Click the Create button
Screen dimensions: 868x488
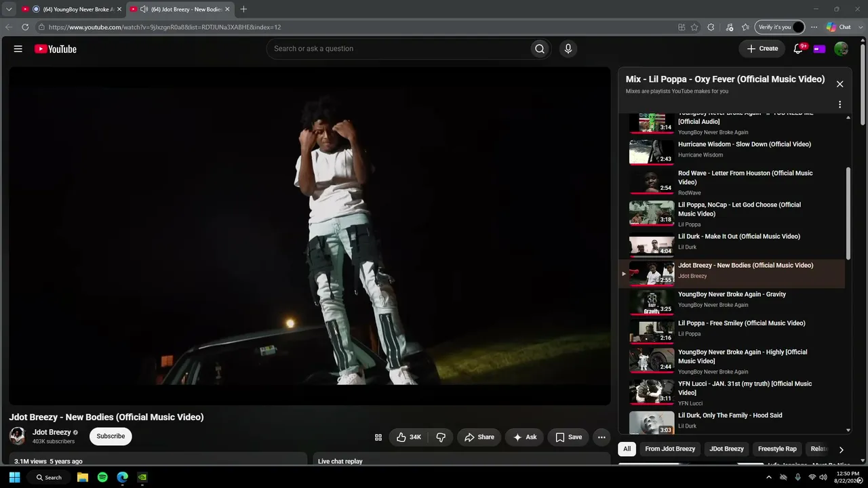point(762,49)
